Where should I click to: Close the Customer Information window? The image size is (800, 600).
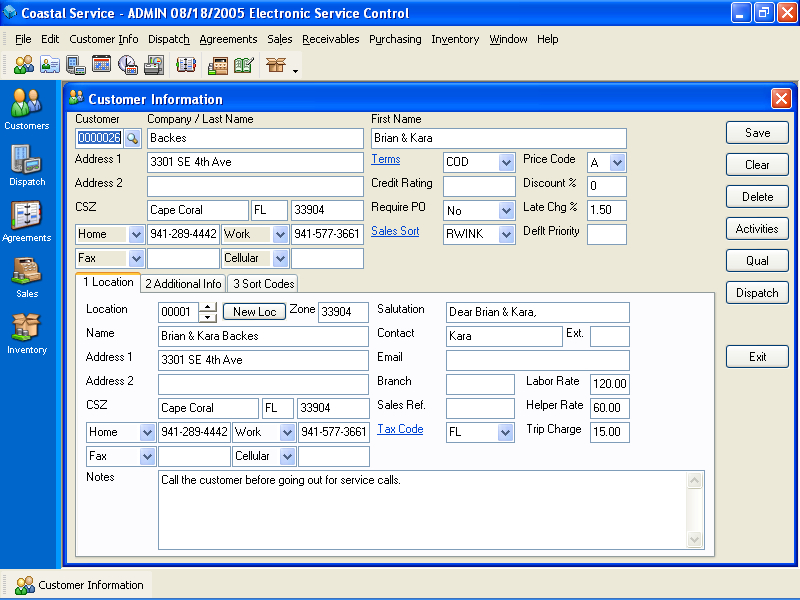pyautogui.click(x=781, y=98)
